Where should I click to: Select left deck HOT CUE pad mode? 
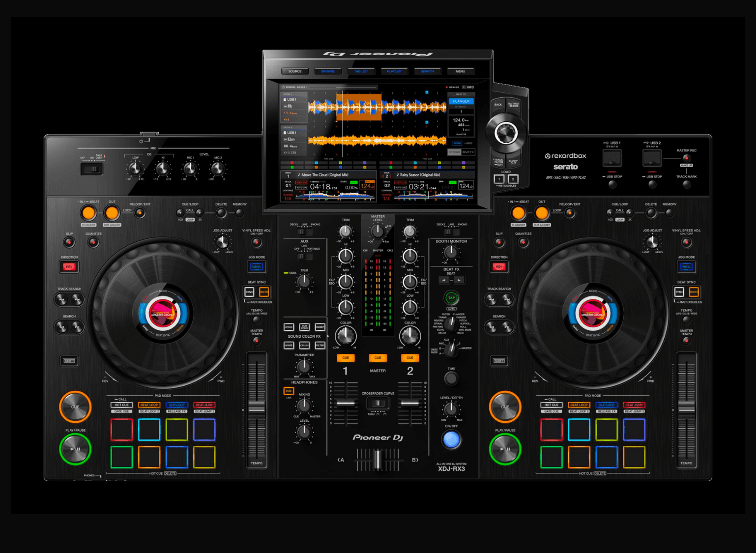(121, 405)
